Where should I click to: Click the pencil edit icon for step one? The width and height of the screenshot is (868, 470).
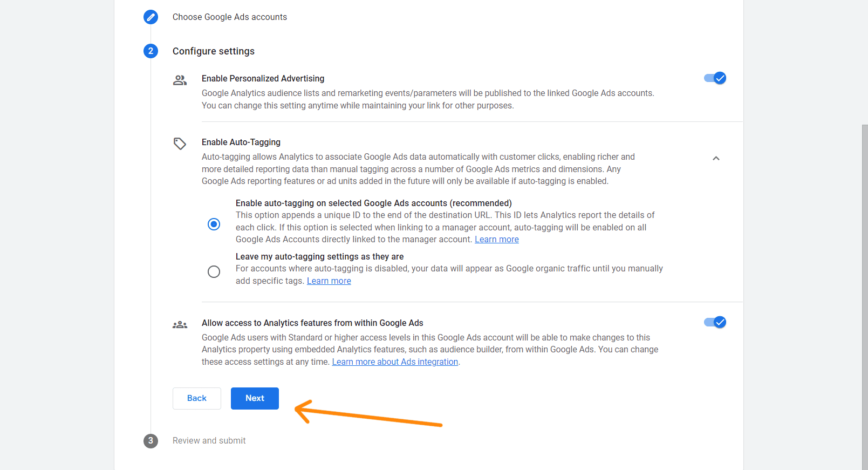pyautogui.click(x=151, y=17)
